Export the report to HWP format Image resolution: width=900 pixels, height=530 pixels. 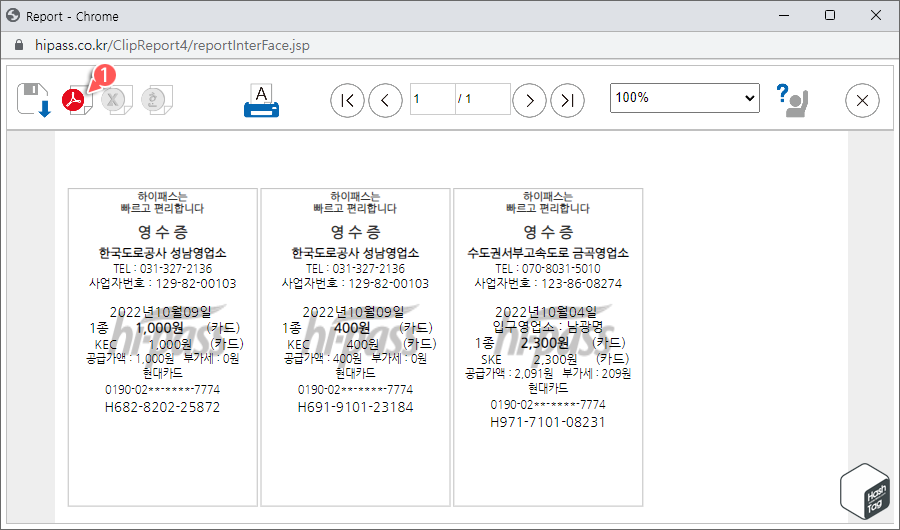click(157, 99)
